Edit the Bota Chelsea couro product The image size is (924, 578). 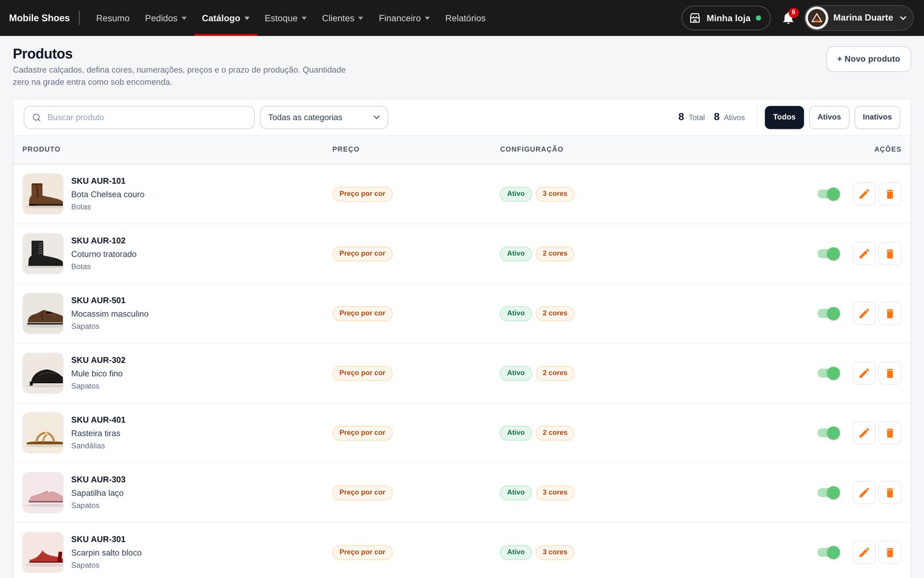pos(864,194)
